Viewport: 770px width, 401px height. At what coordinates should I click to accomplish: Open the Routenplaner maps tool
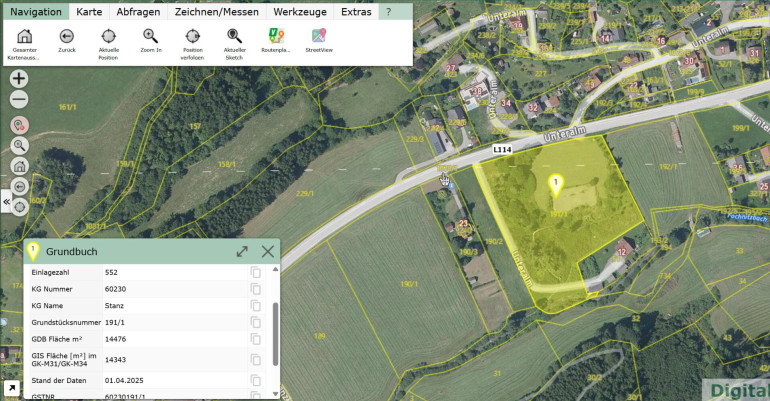277,36
